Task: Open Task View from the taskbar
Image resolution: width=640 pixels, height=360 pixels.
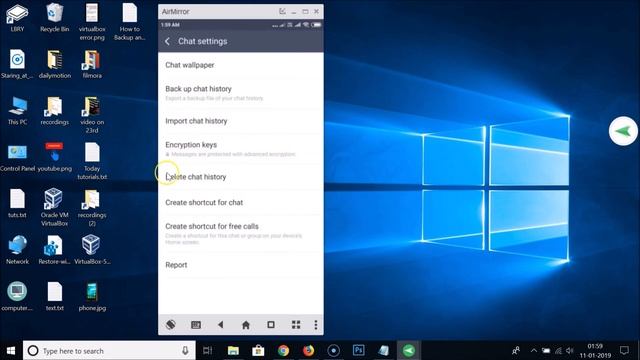Action: (x=207, y=351)
